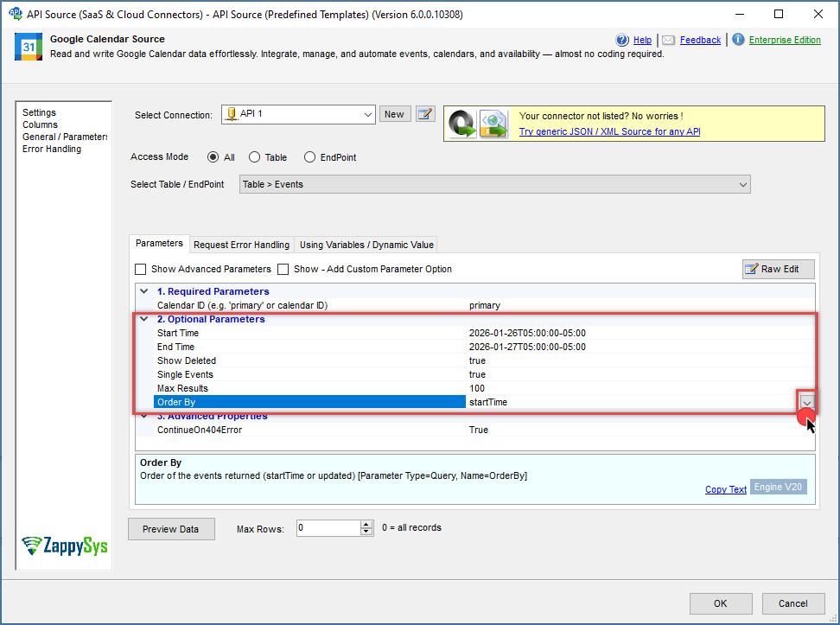
Task: Click the edit connection pencil icon
Action: [424, 114]
